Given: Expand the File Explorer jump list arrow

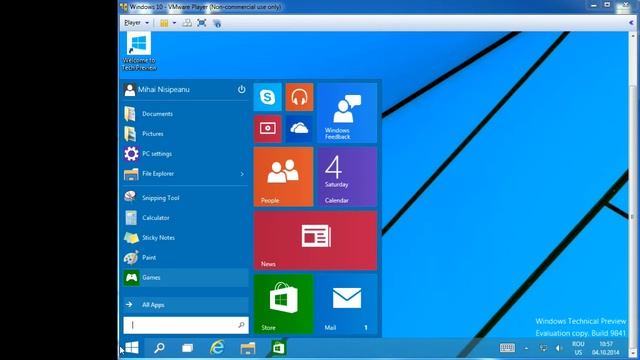Looking at the screenshot, I should point(242,174).
